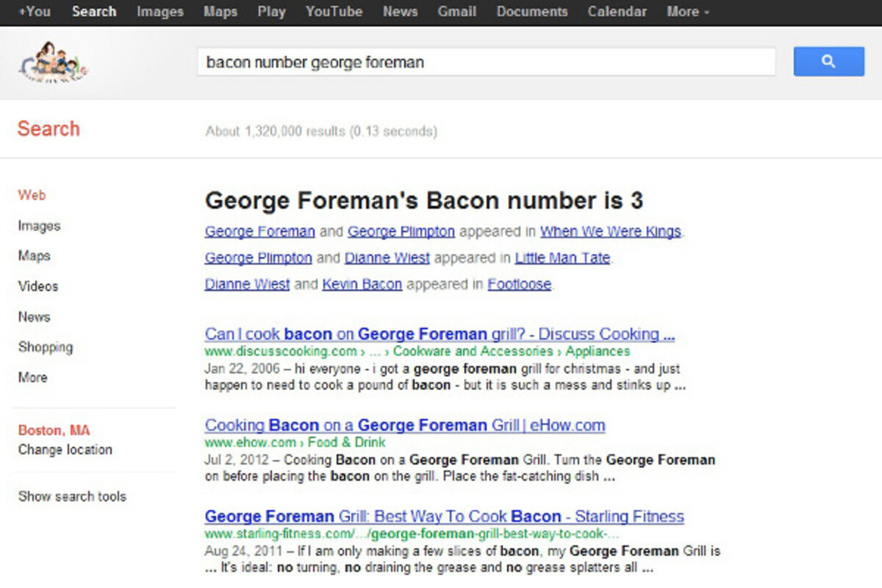The image size is (882, 588).
Task: Select the Web filter in sidebar
Action: pyautogui.click(x=32, y=195)
